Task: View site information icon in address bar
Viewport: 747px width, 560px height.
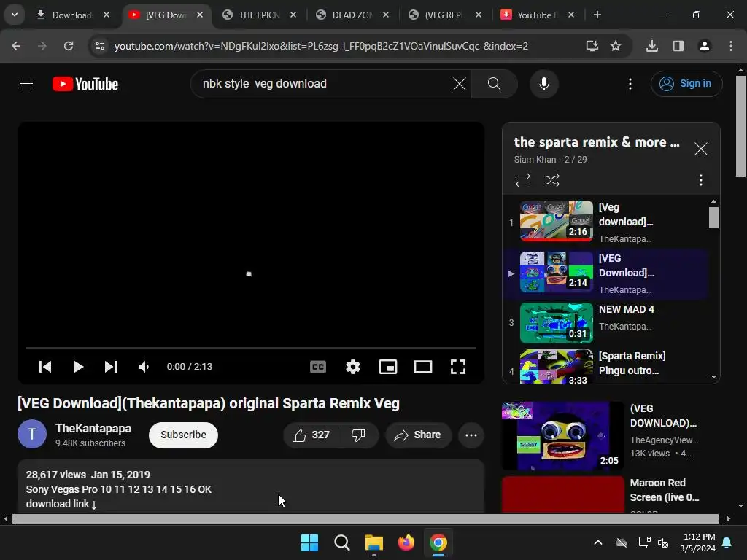Action: tap(99, 46)
